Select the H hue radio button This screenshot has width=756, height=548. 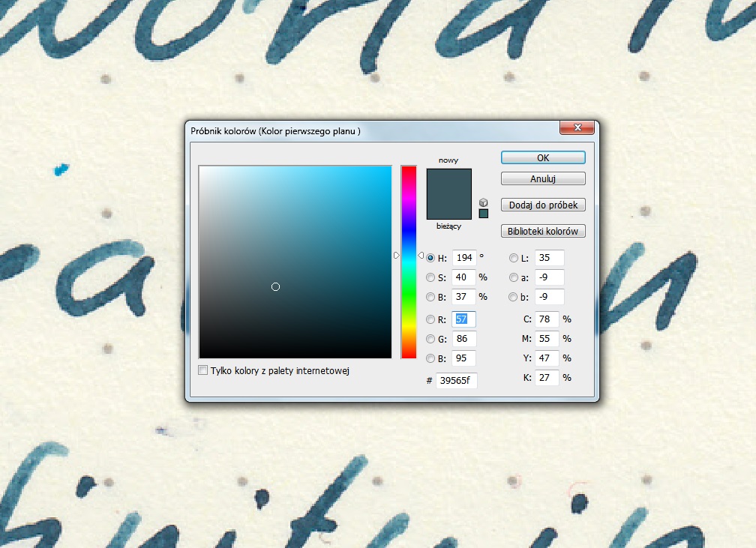pyautogui.click(x=430, y=258)
